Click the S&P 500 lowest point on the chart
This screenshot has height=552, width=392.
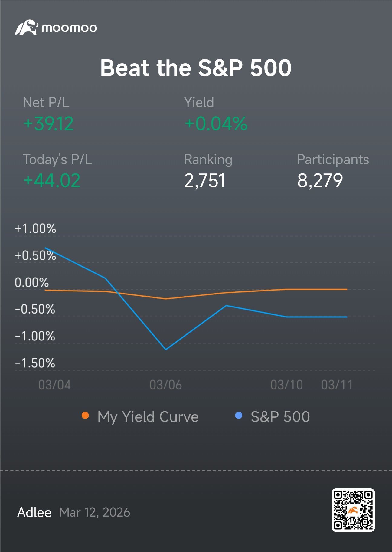coord(166,350)
